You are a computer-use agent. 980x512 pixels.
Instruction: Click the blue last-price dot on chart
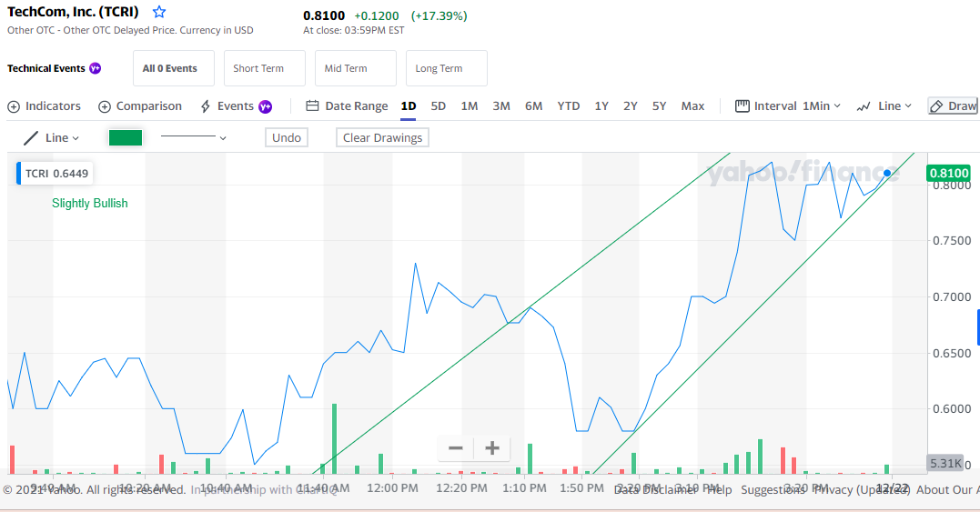tap(887, 173)
